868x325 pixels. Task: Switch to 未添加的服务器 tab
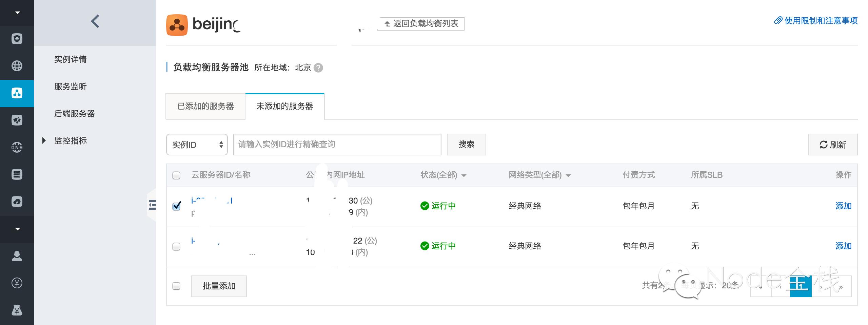(285, 106)
